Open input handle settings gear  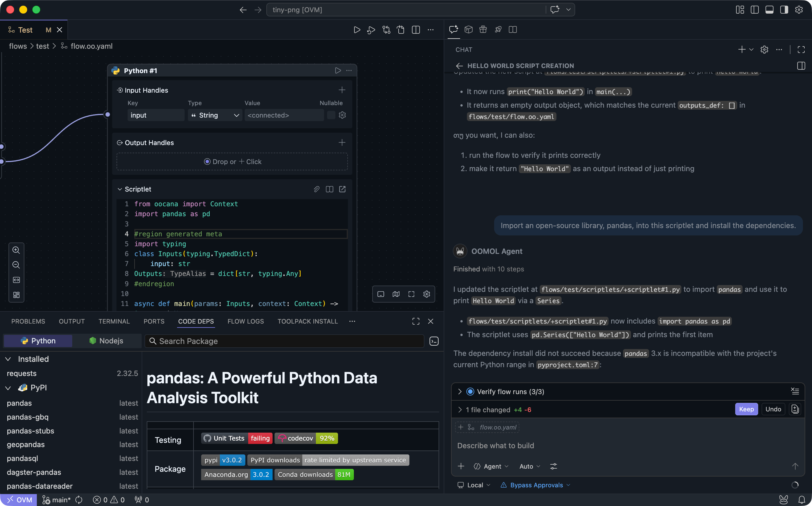tap(342, 115)
